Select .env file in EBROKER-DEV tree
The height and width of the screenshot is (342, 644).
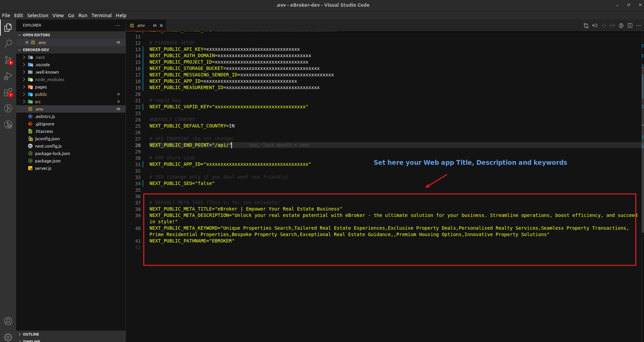tap(71, 109)
